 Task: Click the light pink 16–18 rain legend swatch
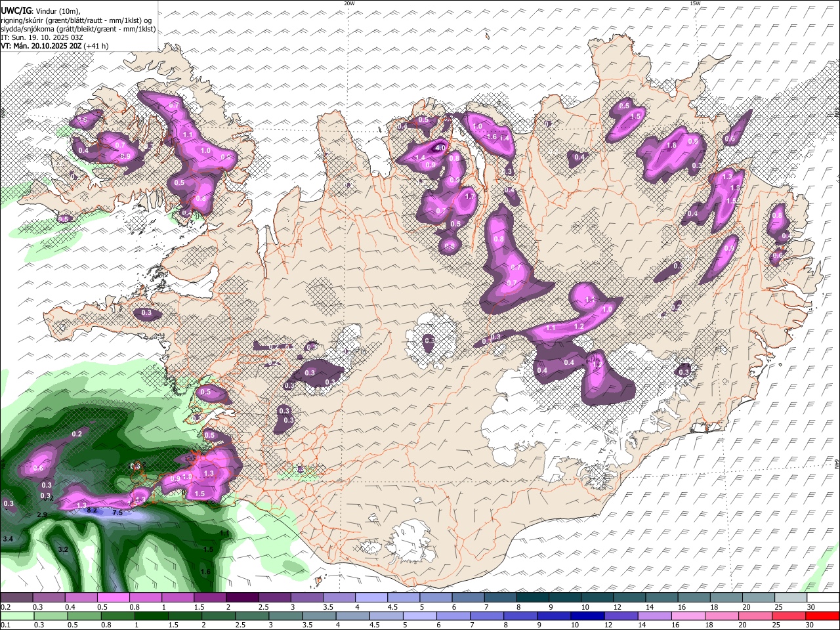(688, 616)
